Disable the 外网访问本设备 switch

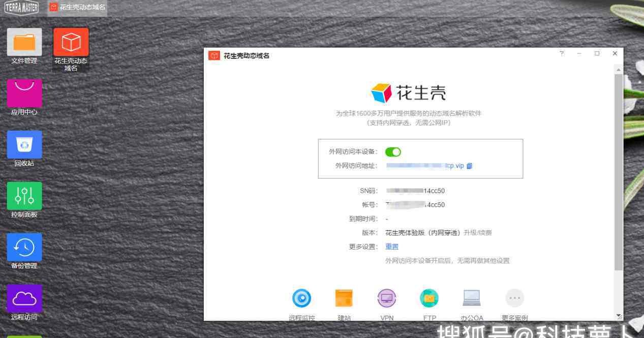(x=393, y=152)
